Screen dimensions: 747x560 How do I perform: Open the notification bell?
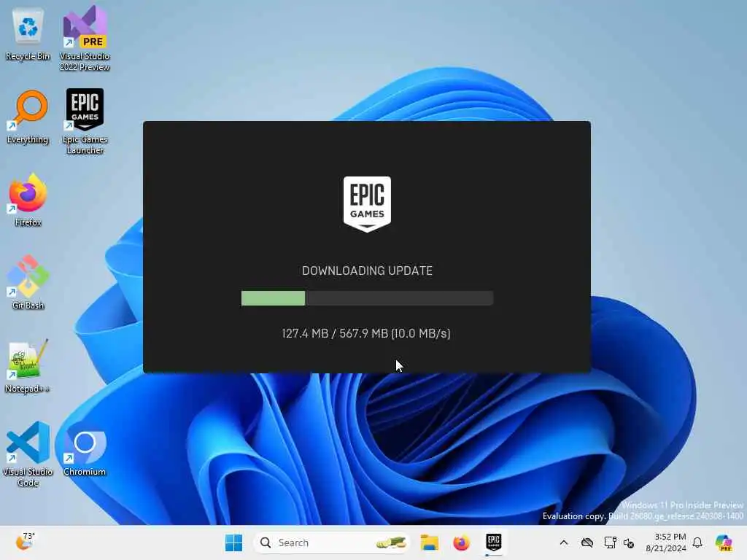click(x=697, y=542)
